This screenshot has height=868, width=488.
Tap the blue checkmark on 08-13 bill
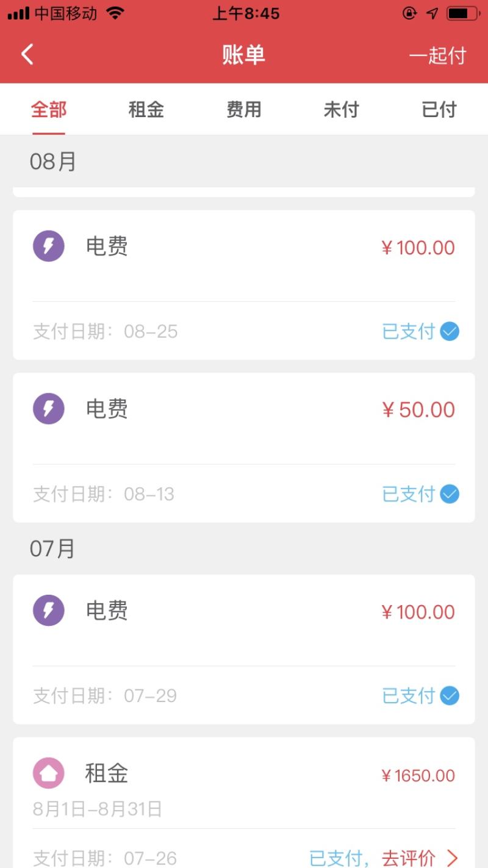coord(450,494)
